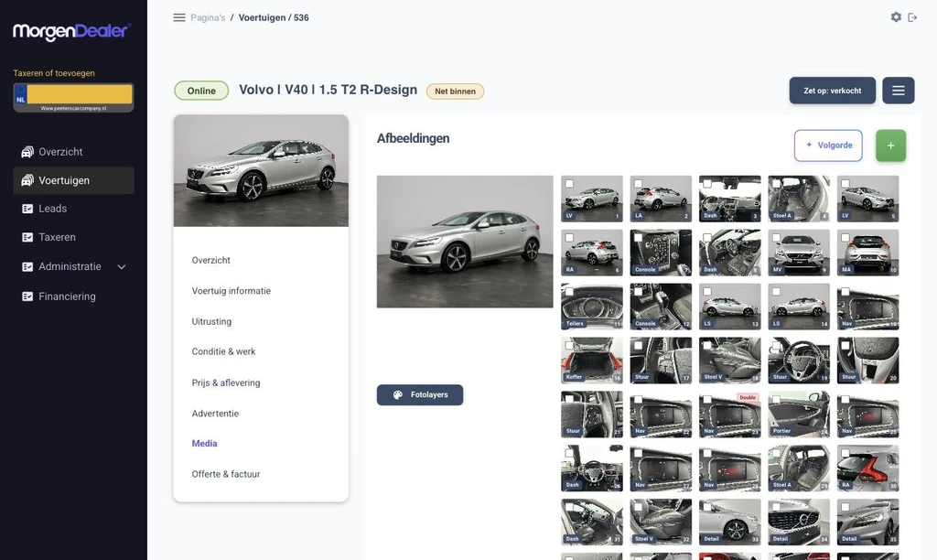This screenshot has height=560, width=937.
Task: Select RA thumbnail 30
Action: pyautogui.click(x=867, y=468)
